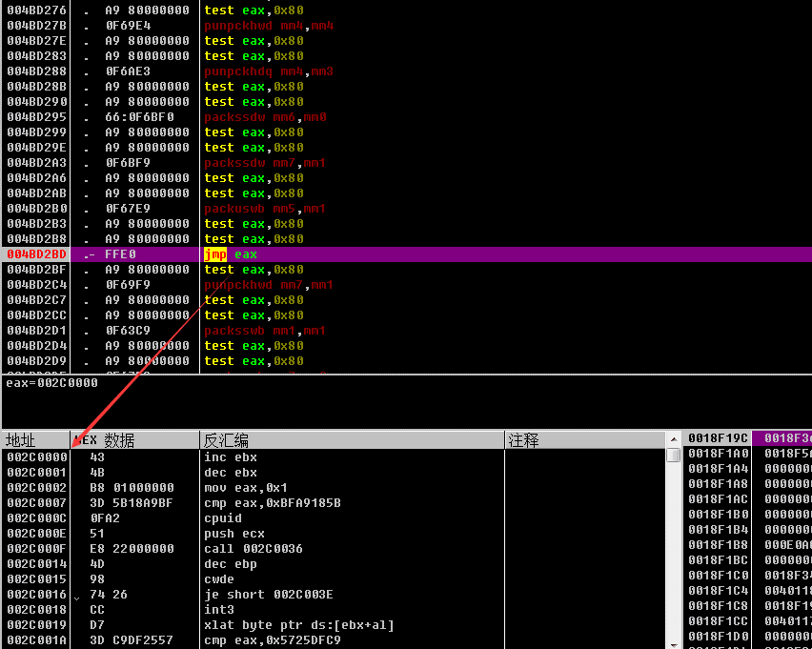This screenshot has height=649, width=812.
Task: Click the dump pane scrollbar up arrow
Action: (x=674, y=439)
